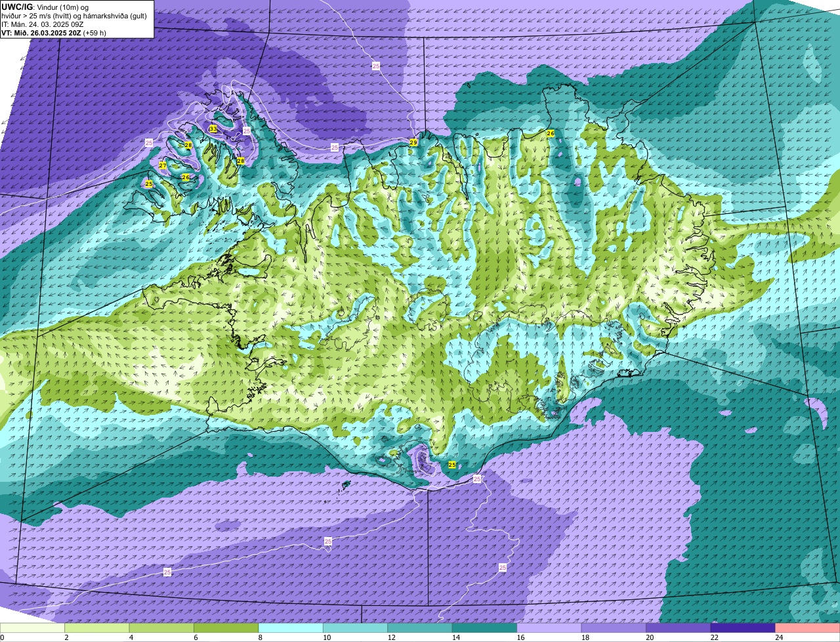
Task: Select the '22' scale tick label
Action: (714, 637)
